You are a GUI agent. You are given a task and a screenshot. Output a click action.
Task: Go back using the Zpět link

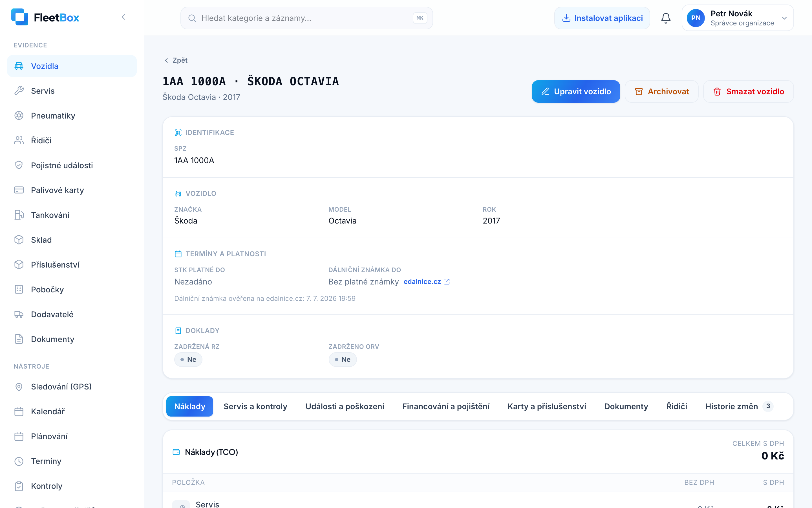(176, 60)
